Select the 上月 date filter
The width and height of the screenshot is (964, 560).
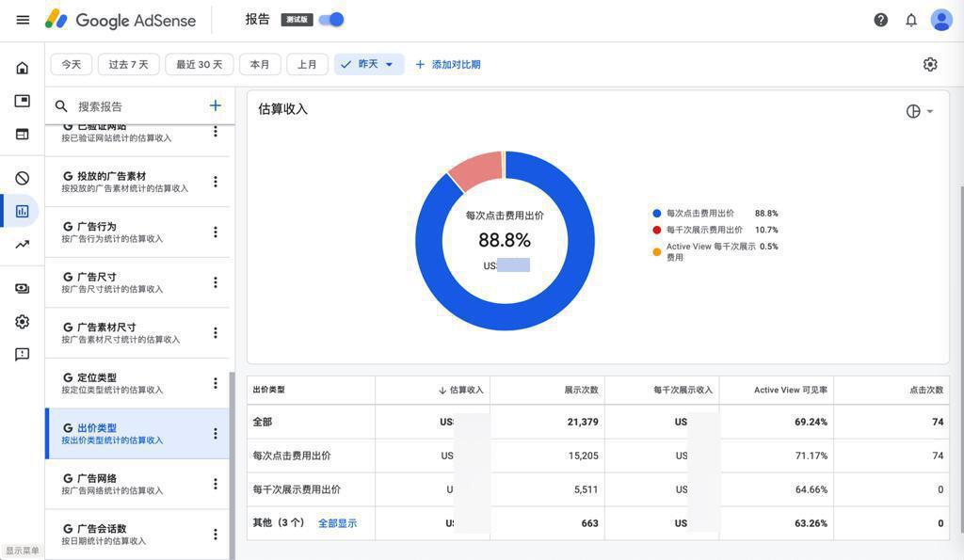[x=307, y=65]
